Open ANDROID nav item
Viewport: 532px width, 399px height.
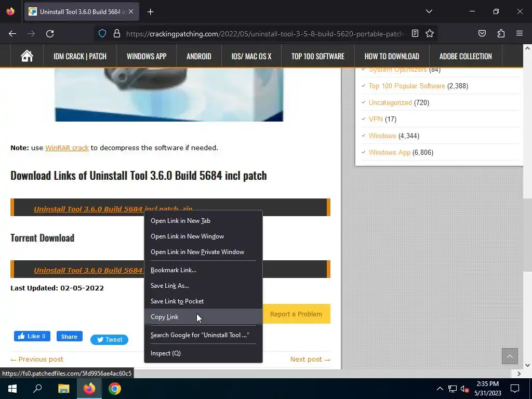[199, 56]
